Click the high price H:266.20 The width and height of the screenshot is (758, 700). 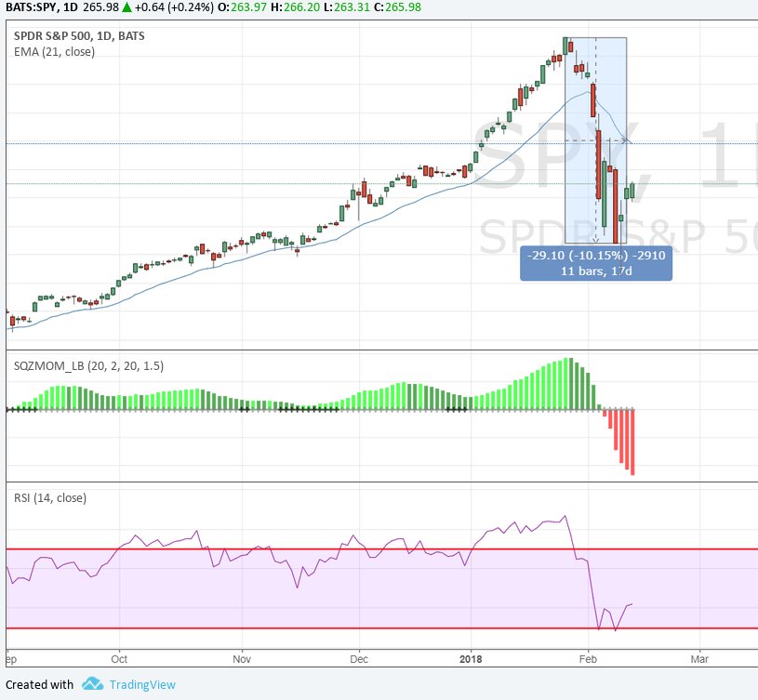coord(296,7)
